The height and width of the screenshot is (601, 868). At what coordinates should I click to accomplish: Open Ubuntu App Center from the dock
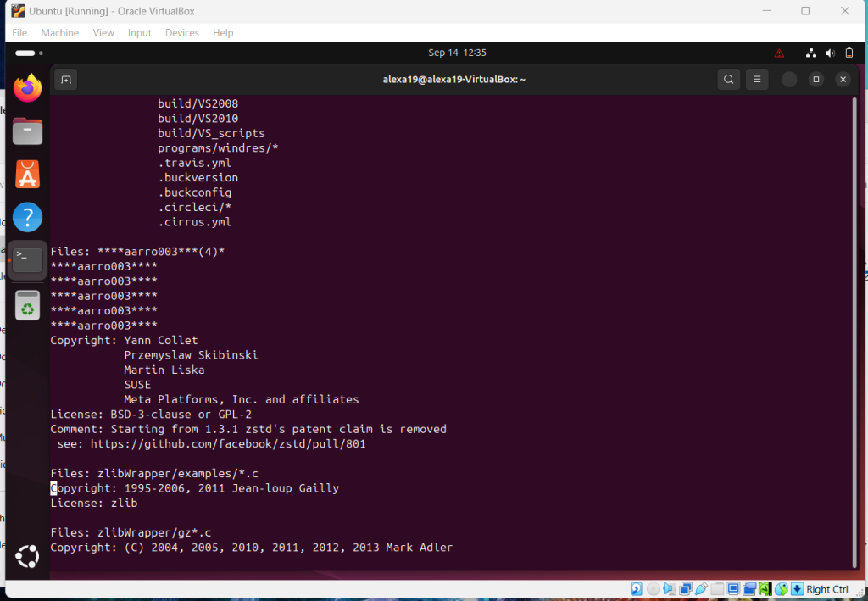(27, 175)
